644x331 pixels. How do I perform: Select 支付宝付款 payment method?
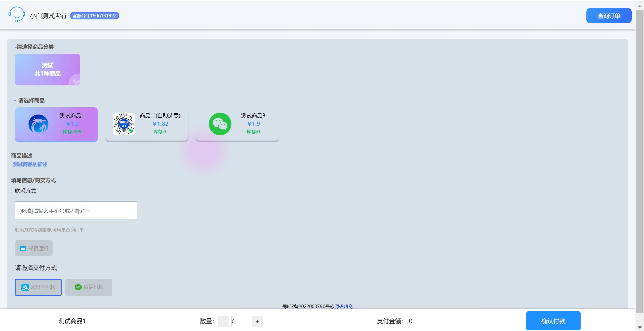click(x=38, y=287)
